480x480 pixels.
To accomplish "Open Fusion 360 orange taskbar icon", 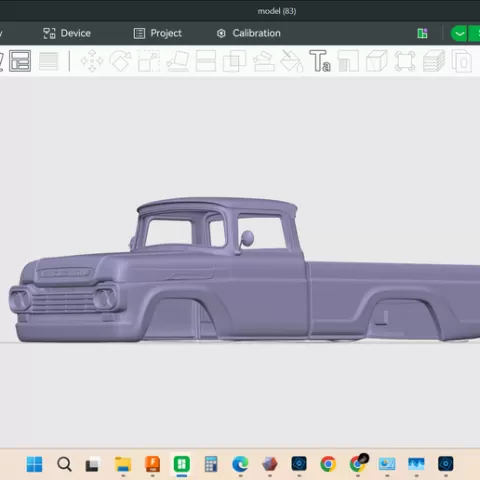I will [153, 464].
